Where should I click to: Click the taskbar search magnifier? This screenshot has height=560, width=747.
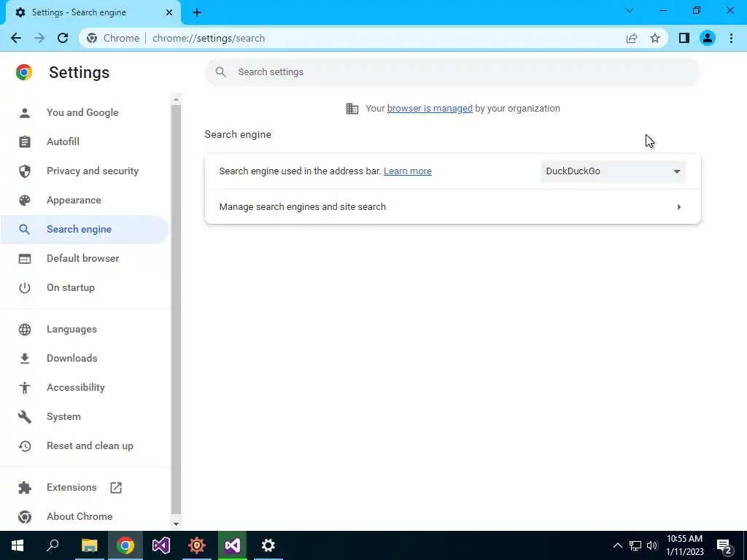click(53, 545)
